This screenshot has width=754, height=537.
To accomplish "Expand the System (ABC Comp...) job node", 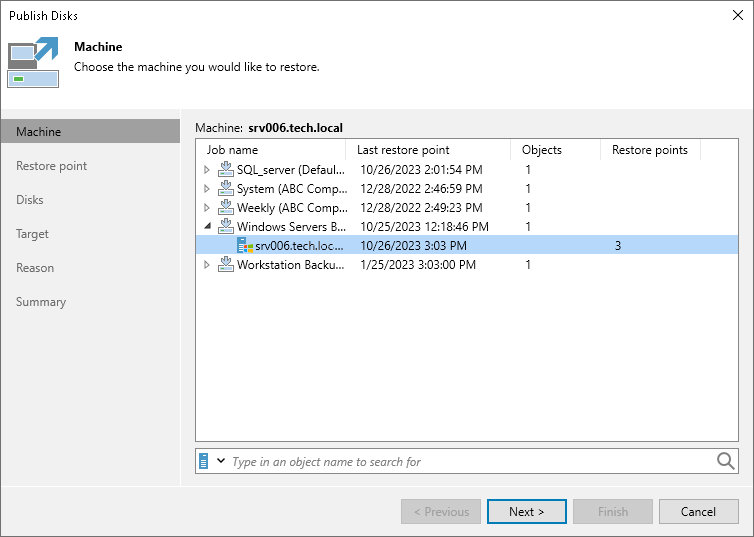I will pyautogui.click(x=207, y=188).
